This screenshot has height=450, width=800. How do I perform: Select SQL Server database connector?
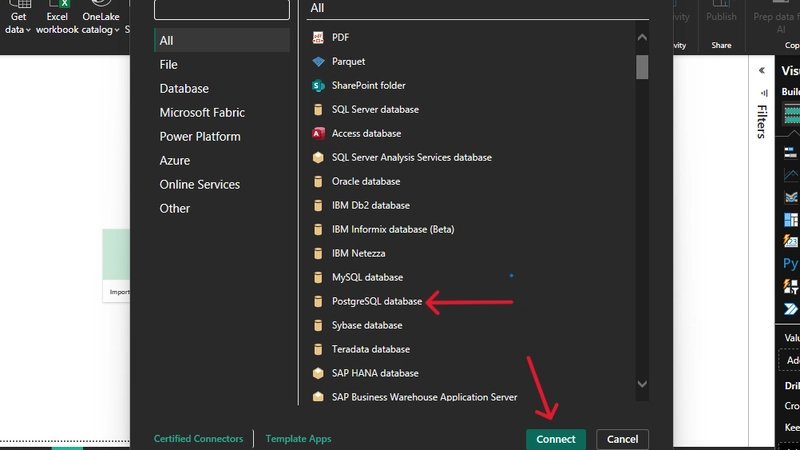[x=375, y=109]
